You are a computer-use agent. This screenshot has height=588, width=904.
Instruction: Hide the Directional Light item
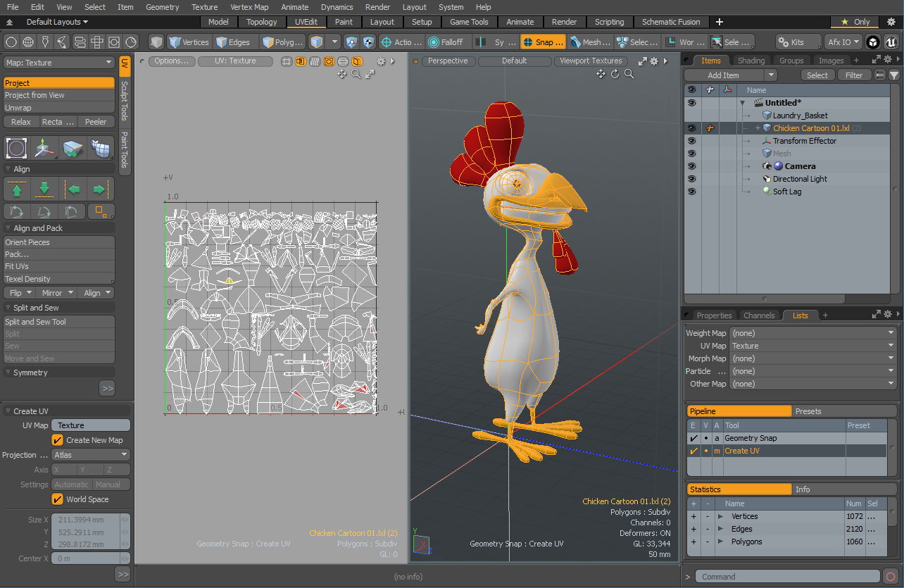tap(691, 179)
